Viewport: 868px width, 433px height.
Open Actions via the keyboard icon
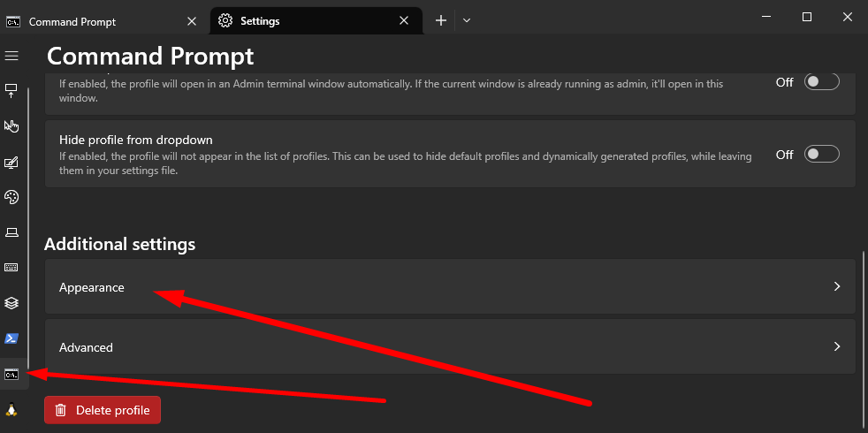click(11, 268)
